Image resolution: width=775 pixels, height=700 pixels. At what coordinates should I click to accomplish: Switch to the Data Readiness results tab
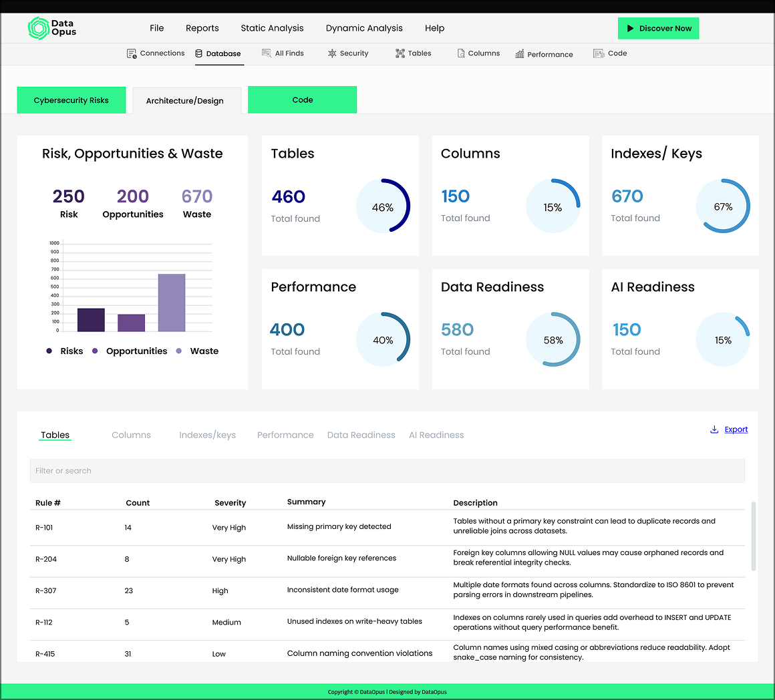(361, 435)
